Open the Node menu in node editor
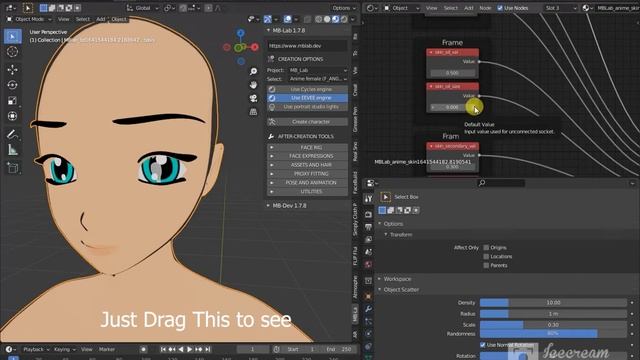 pyautogui.click(x=485, y=8)
